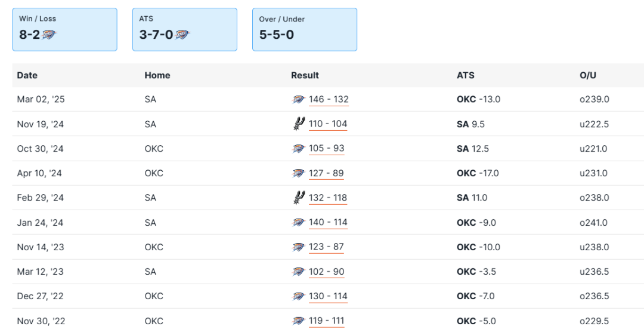The width and height of the screenshot is (644, 332).
Task: Open the 146 - 132 game result link
Action: (x=329, y=100)
